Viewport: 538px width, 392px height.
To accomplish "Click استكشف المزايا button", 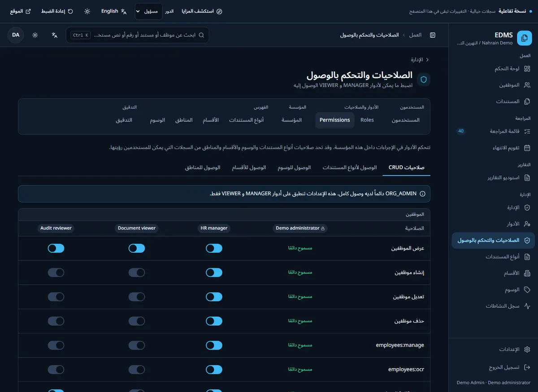I will tap(201, 11).
